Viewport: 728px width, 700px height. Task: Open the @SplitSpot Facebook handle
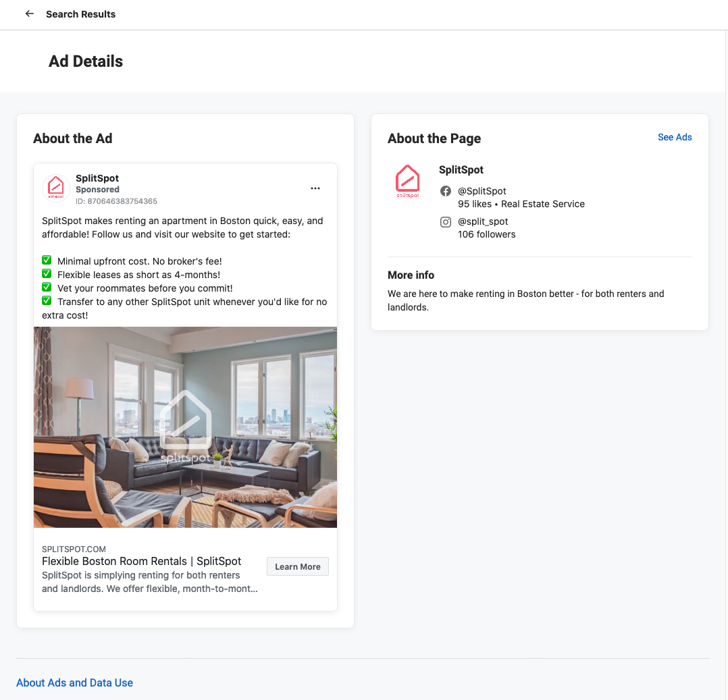coord(482,191)
